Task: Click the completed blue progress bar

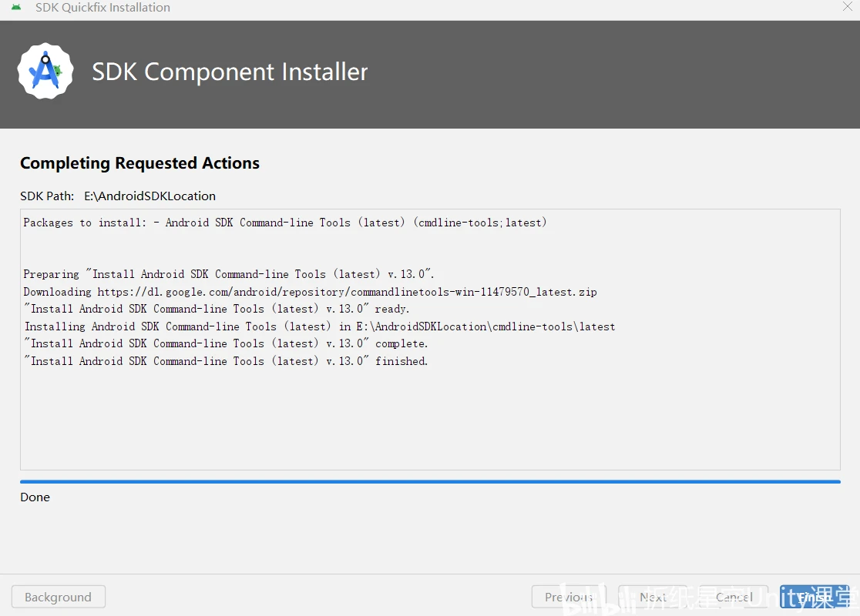Action: coord(430,481)
